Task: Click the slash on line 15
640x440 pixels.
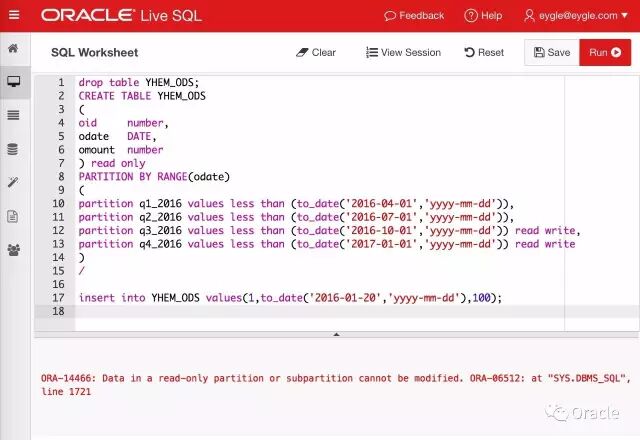Action: 82,270
